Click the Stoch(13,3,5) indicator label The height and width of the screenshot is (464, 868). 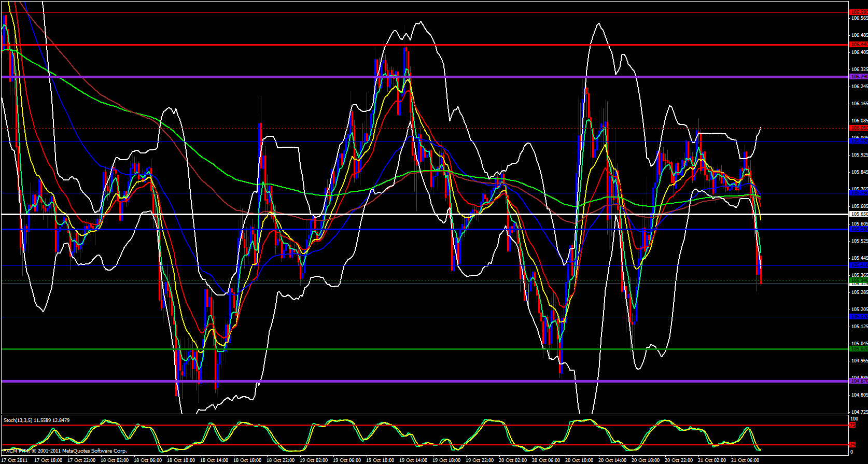(x=37, y=420)
